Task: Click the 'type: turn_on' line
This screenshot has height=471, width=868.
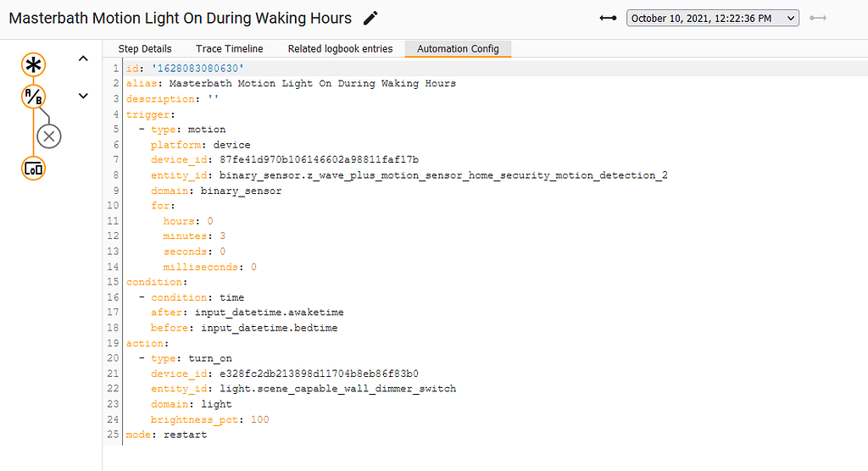Action: coord(186,358)
